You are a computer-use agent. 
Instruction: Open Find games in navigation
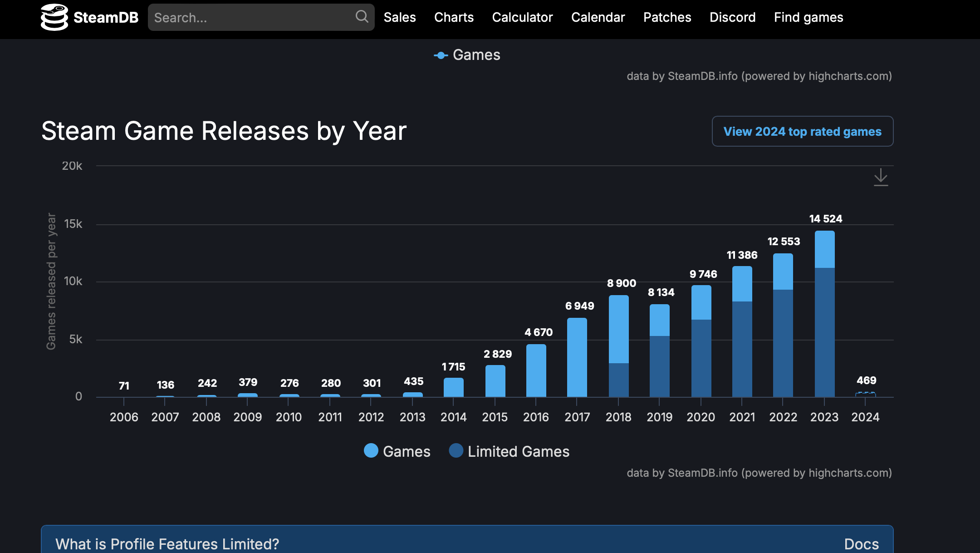[808, 17]
